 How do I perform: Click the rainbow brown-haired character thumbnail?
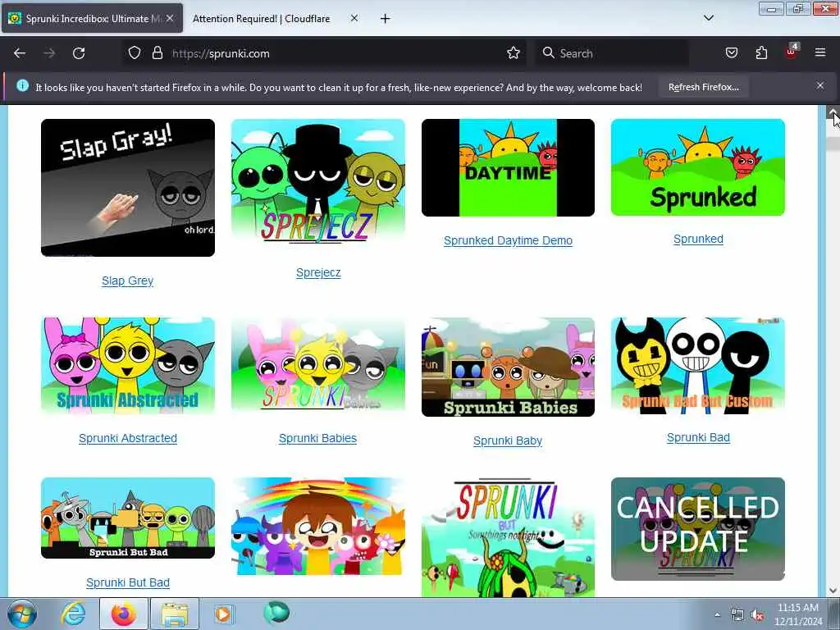[x=318, y=527]
